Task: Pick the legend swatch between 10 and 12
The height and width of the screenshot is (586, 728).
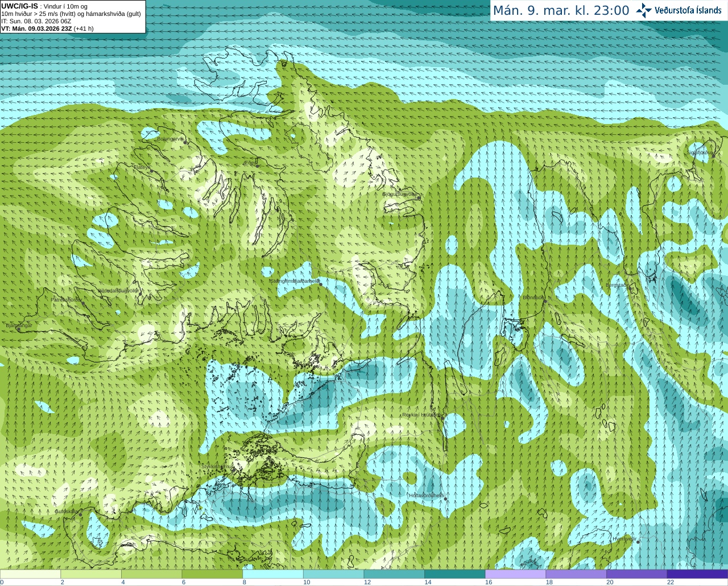Action: pos(333,574)
